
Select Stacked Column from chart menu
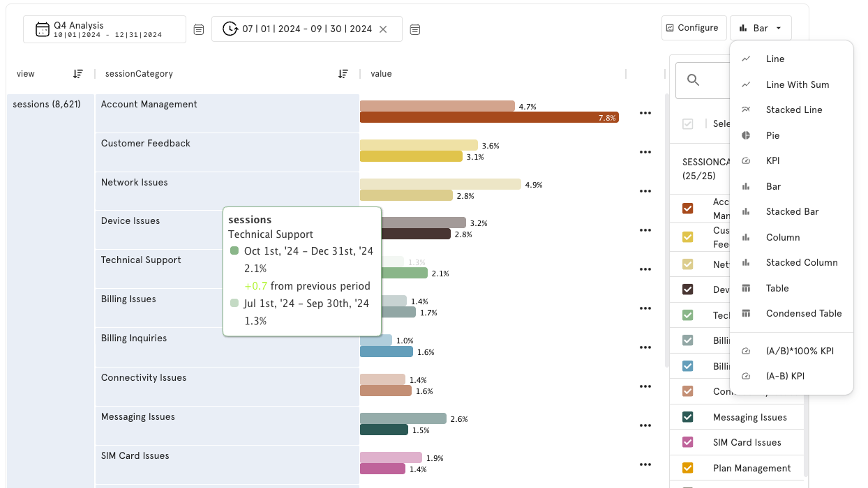pos(801,262)
